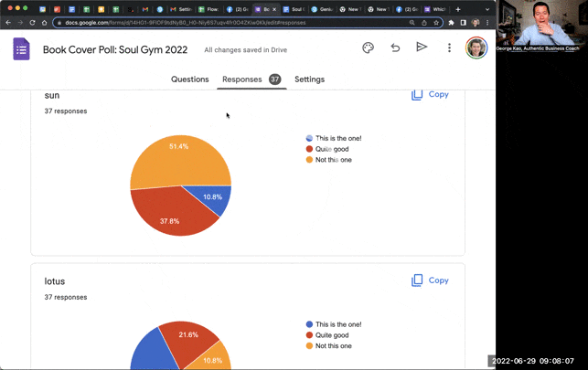Switch to the Genius browser tab

coord(322,9)
